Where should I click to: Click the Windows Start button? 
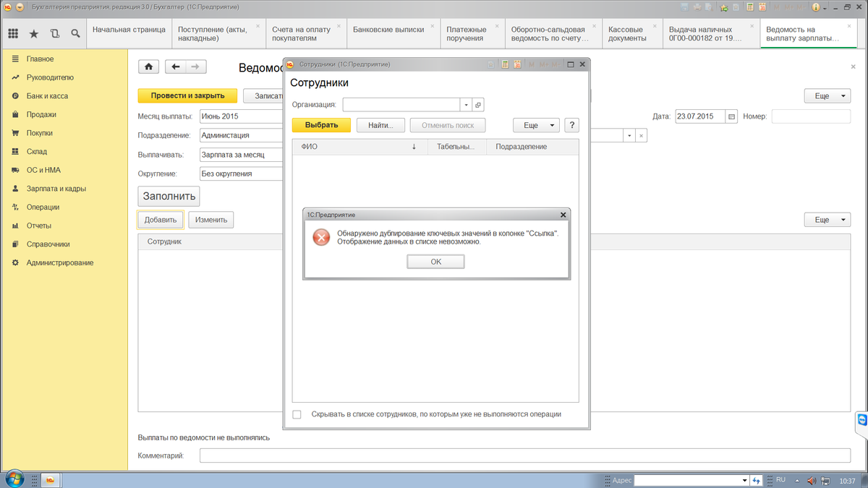[14, 479]
